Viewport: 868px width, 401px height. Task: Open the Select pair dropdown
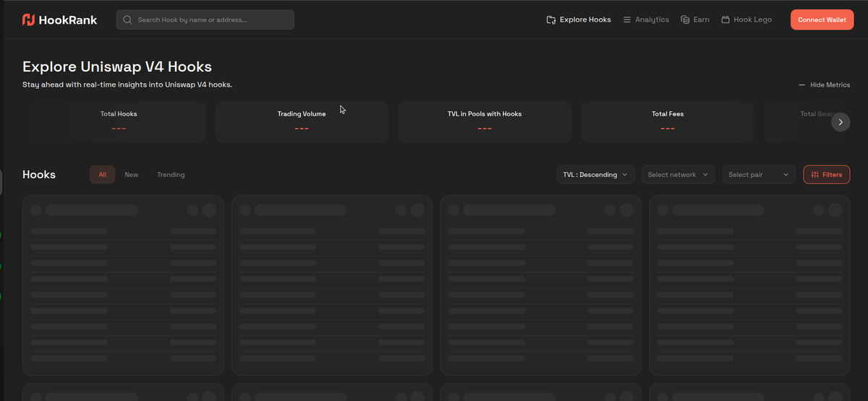pos(759,175)
